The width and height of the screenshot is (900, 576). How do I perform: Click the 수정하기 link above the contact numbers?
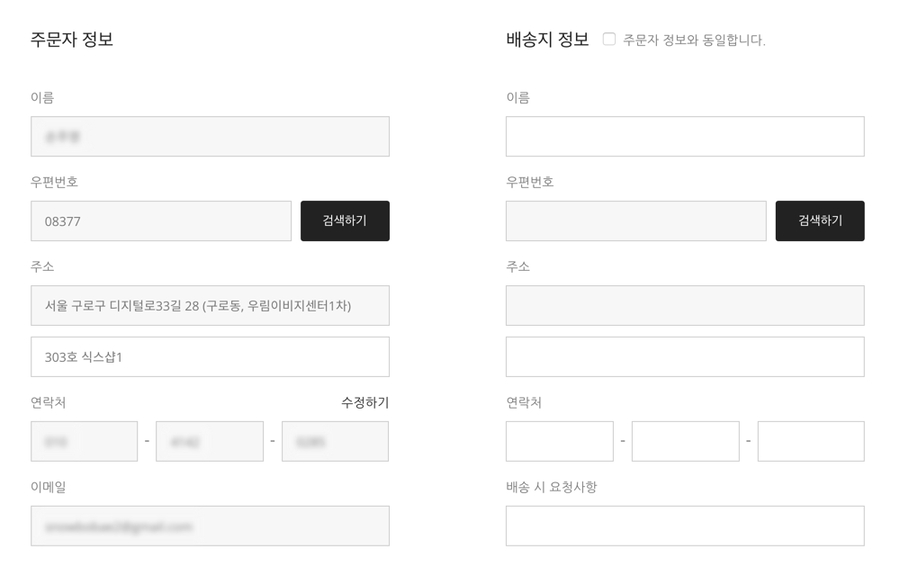click(x=365, y=403)
